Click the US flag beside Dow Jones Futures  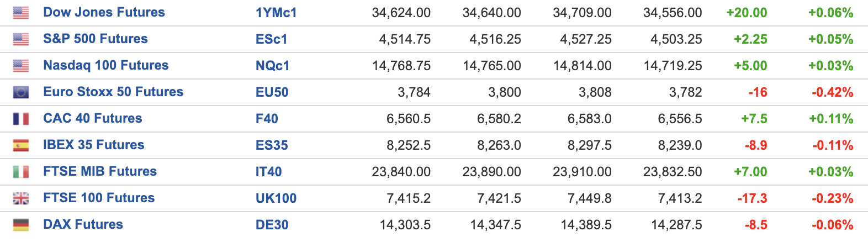click(x=21, y=13)
